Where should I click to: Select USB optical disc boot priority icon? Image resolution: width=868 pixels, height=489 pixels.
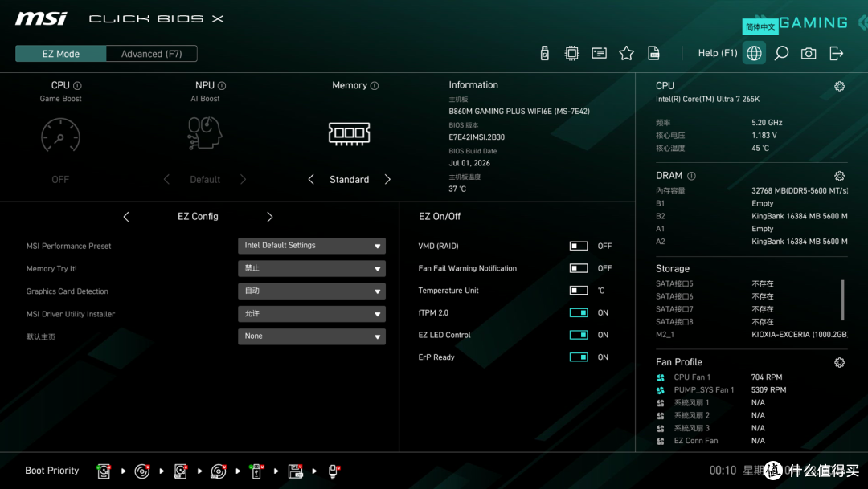coord(219,471)
